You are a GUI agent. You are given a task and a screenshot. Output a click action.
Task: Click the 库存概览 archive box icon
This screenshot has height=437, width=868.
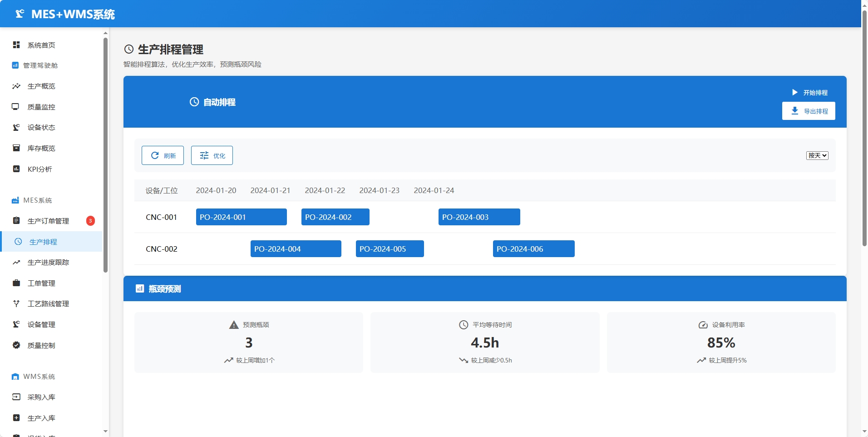pyautogui.click(x=16, y=148)
